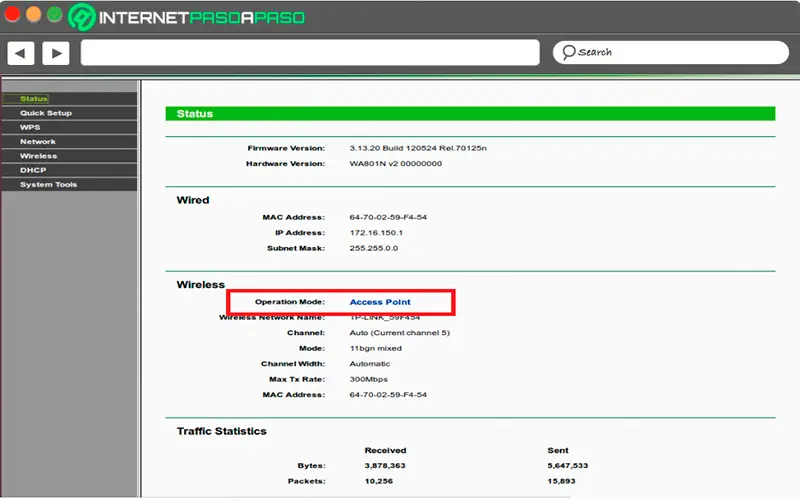
Task: Open System Tools in the sidebar
Action: pyautogui.click(x=69, y=184)
